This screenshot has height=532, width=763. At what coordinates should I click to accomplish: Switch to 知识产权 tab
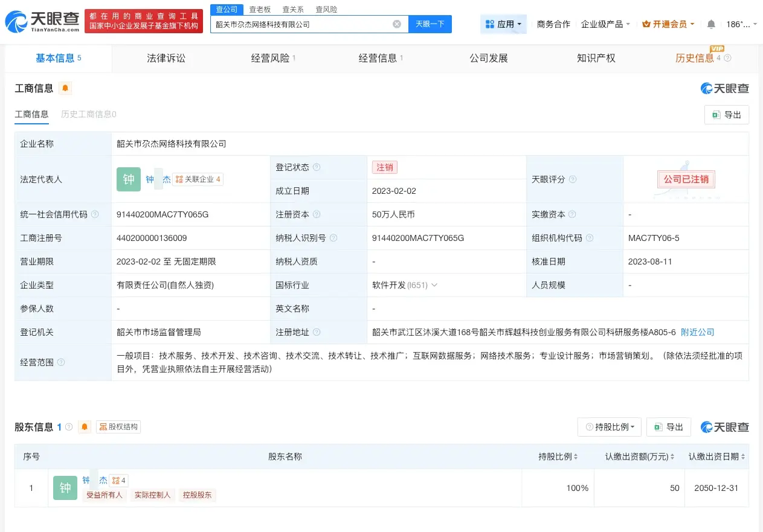(x=596, y=58)
